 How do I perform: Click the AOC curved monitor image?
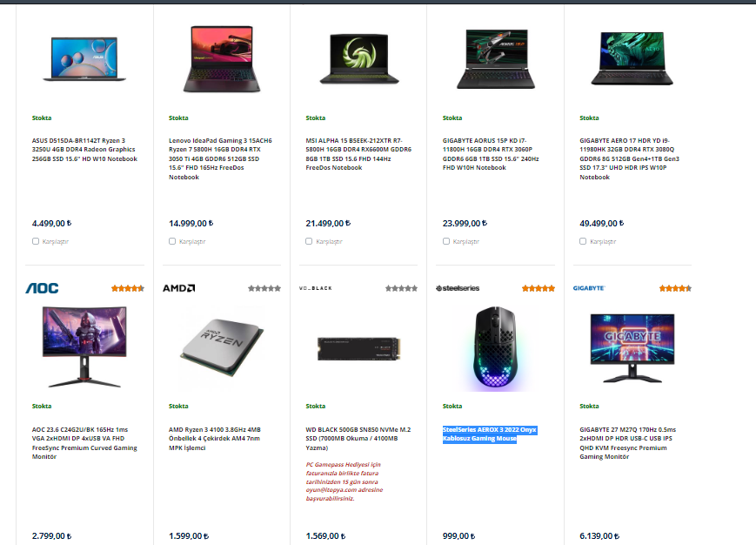click(85, 347)
